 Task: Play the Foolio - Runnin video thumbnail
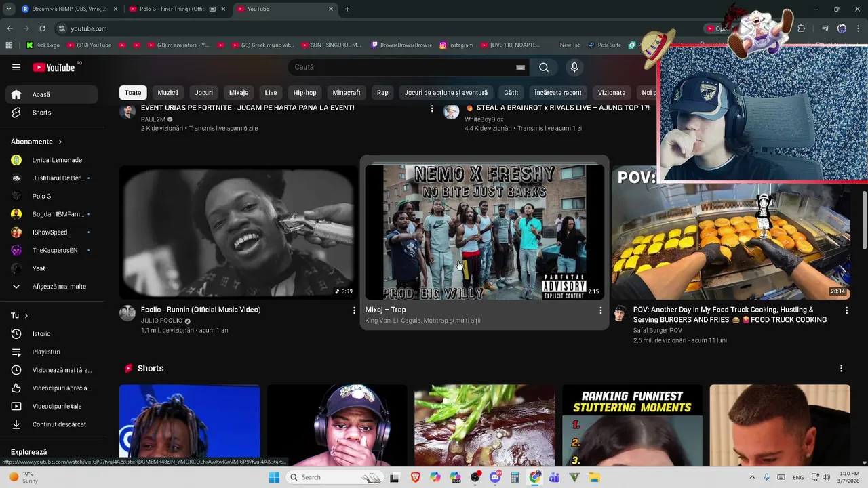[x=238, y=232]
